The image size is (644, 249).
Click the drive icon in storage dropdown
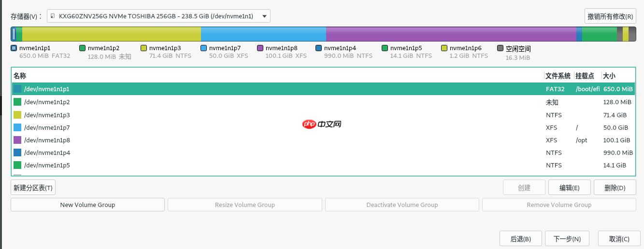[53, 16]
